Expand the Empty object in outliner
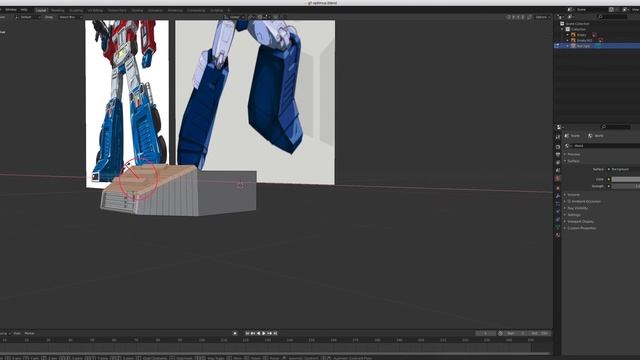The image size is (640, 360). tap(567, 35)
